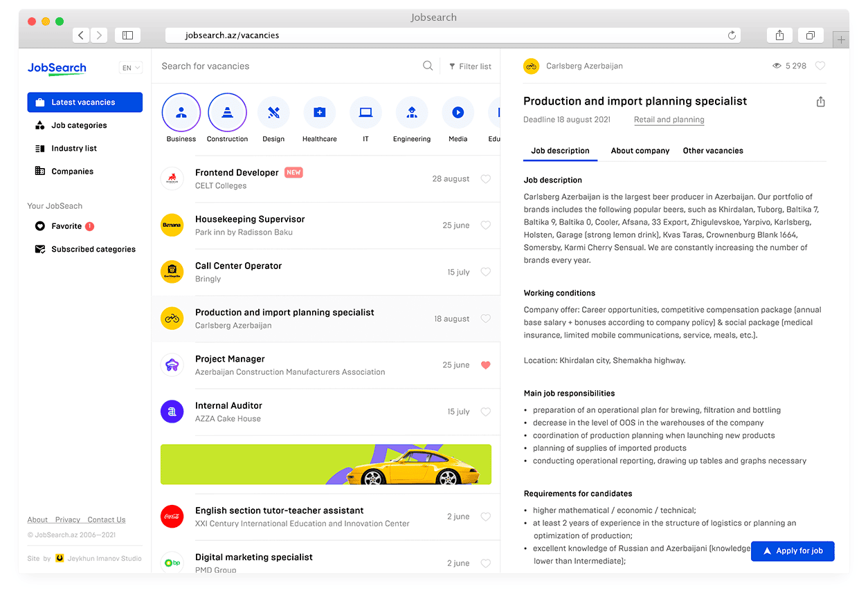Image resolution: width=868 pixels, height=599 pixels.
Task: Click the Apply for job button
Action: click(x=793, y=551)
